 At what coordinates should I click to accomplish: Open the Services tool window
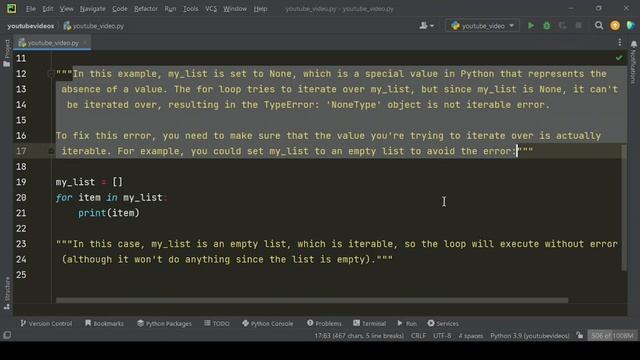(x=443, y=323)
